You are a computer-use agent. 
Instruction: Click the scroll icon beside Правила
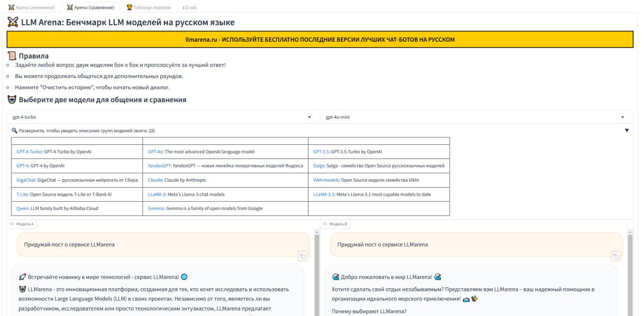(12, 56)
